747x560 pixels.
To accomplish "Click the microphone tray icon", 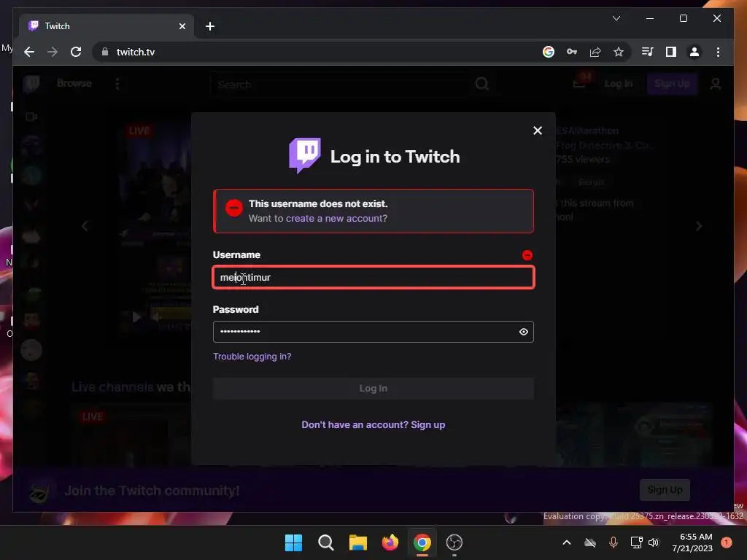I will point(613,542).
